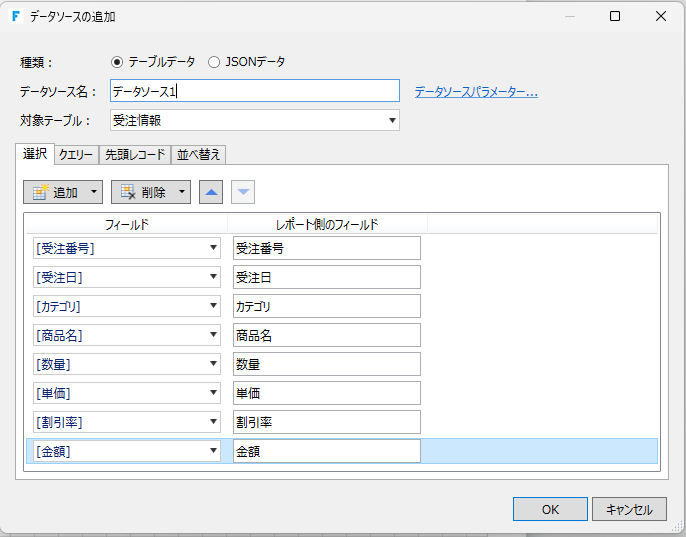
Task: Maximize the データソースの追加 dialog window
Action: (615, 16)
